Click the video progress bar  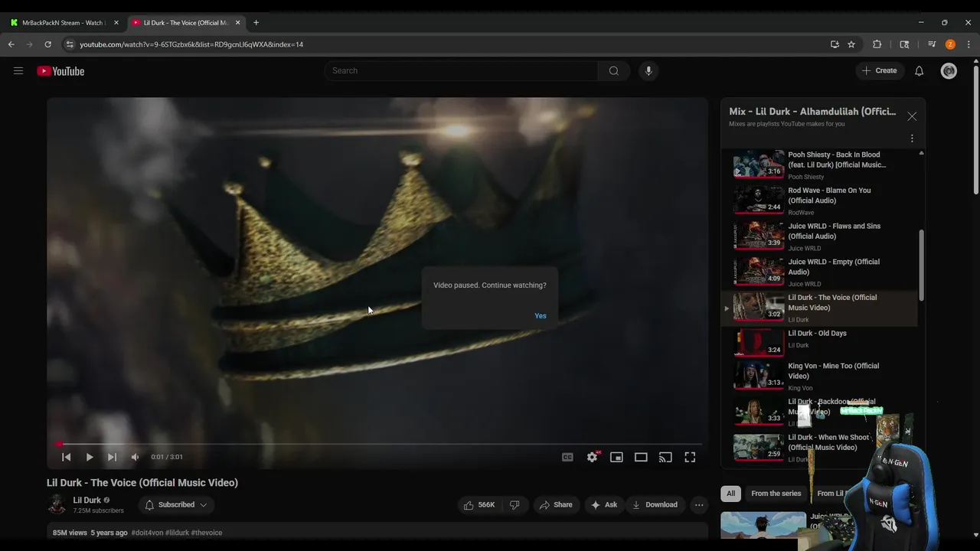pyautogui.click(x=377, y=444)
